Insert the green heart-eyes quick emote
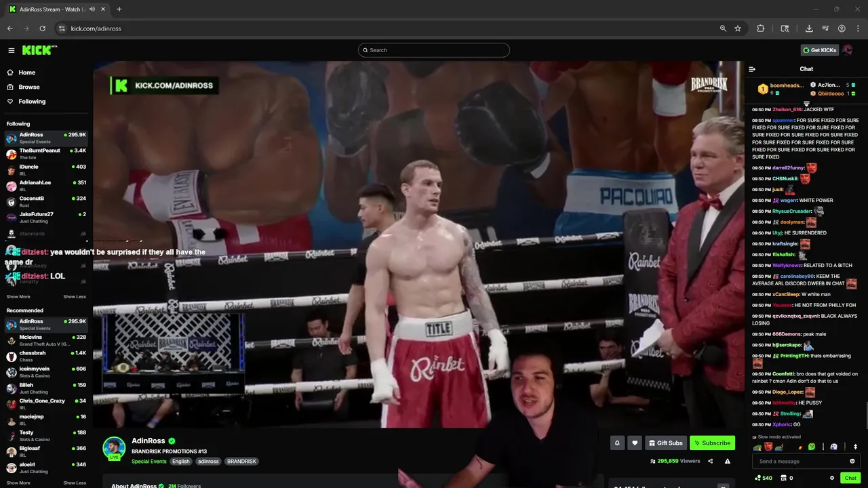The image size is (868, 488). 812,447
